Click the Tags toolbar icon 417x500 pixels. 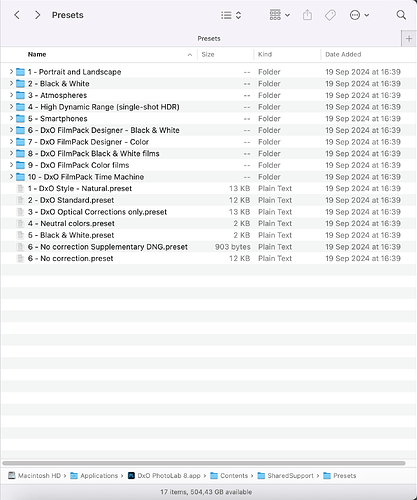[x=330, y=15]
